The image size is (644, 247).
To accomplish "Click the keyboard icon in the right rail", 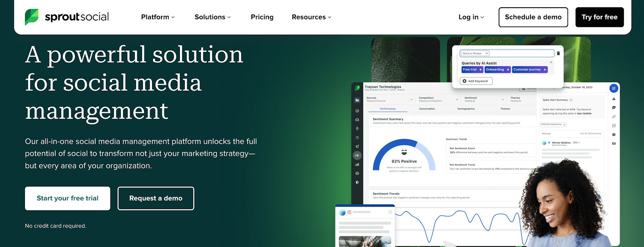I will point(614,143).
